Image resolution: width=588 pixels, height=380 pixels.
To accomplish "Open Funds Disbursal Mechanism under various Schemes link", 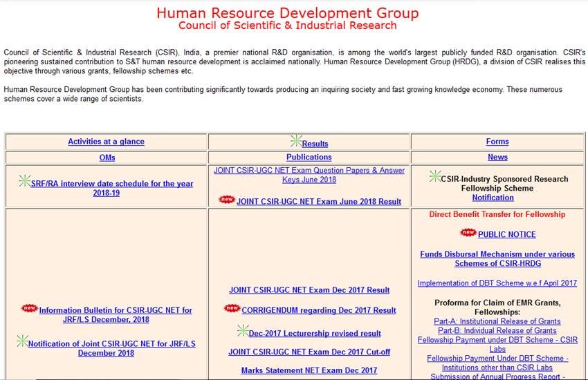I will pos(497,258).
